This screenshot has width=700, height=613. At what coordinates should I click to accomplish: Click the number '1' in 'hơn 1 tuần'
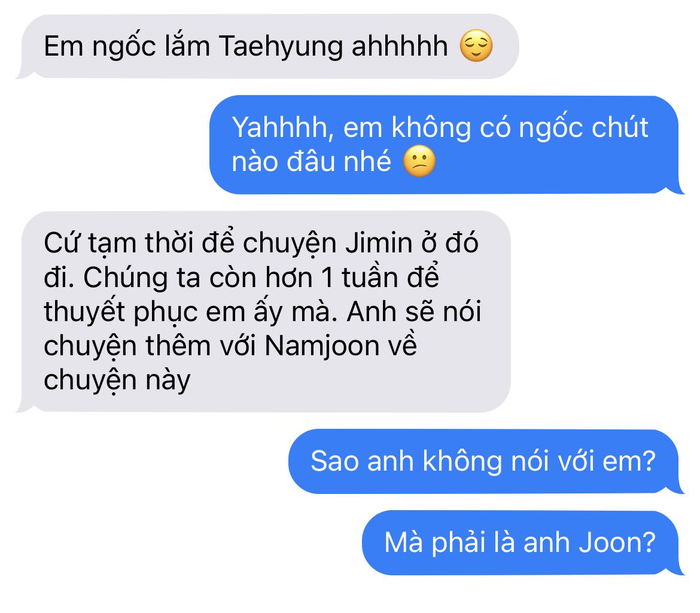327,277
